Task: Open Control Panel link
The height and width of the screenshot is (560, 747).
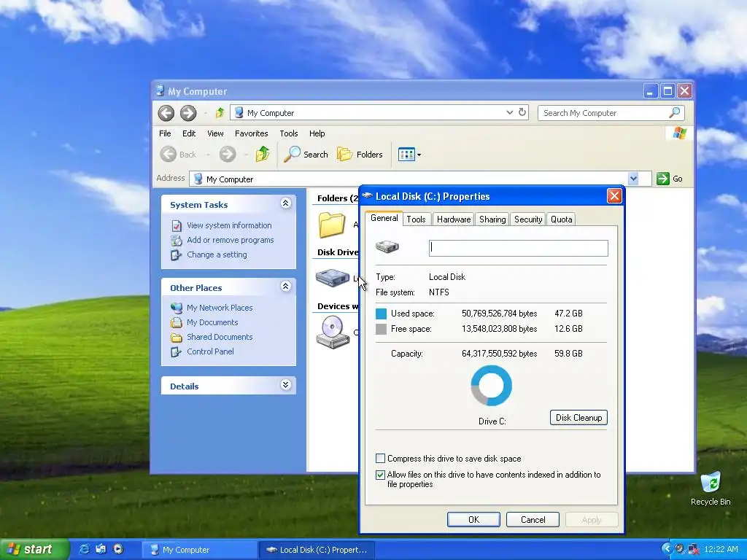Action: pyautogui.click(x=210, y=351)
